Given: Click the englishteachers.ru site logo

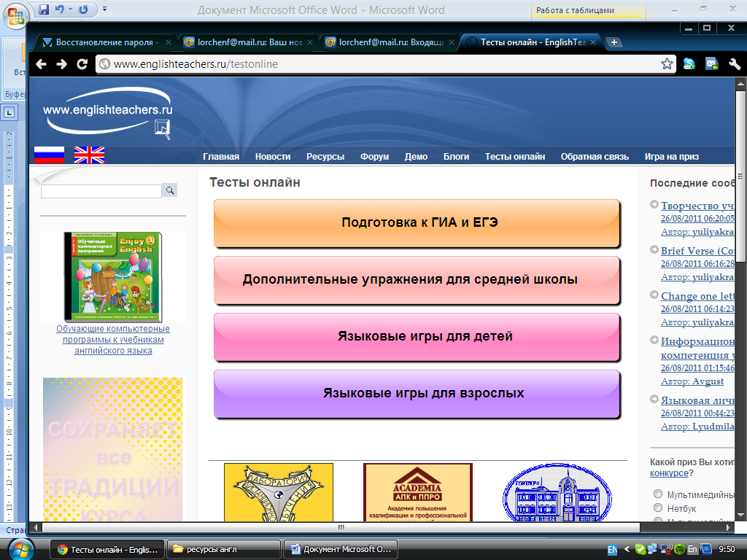Looking at the screenshot, I should point(108,113).
